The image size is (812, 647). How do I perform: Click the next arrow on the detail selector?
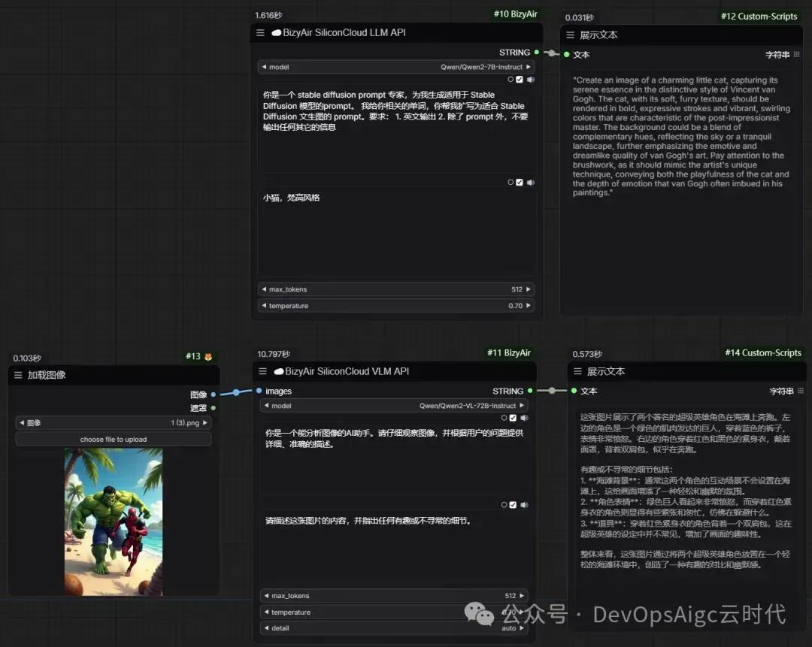point(522,628)
